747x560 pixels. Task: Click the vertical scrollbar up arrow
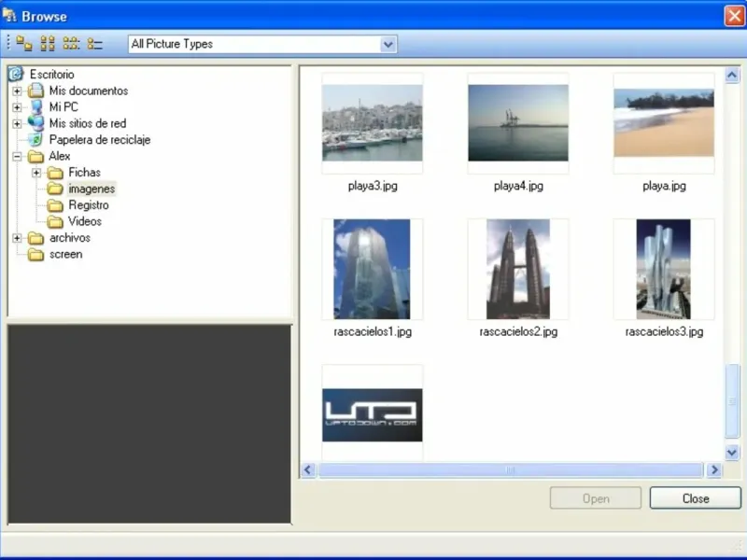[732, 75]
